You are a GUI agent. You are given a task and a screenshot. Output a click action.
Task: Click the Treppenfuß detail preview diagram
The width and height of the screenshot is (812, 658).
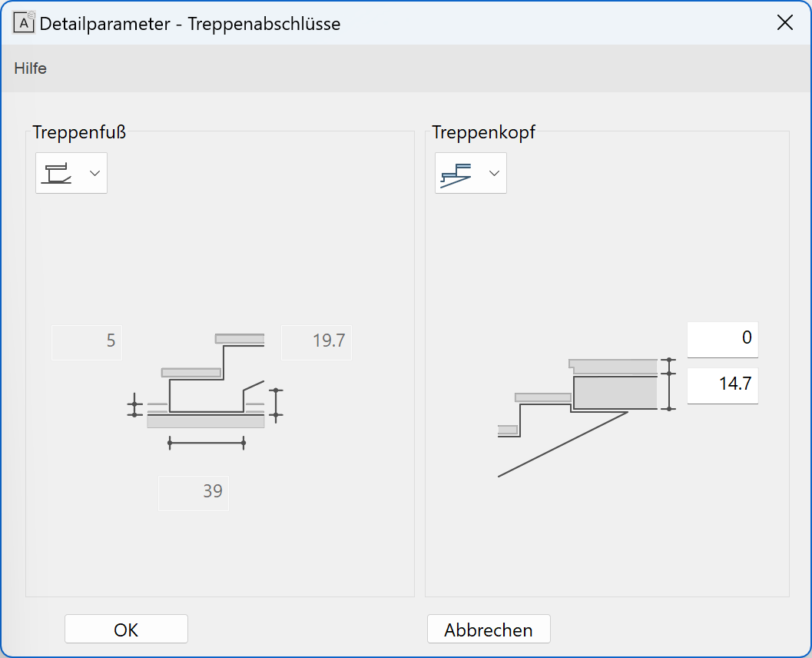[207, 384]
